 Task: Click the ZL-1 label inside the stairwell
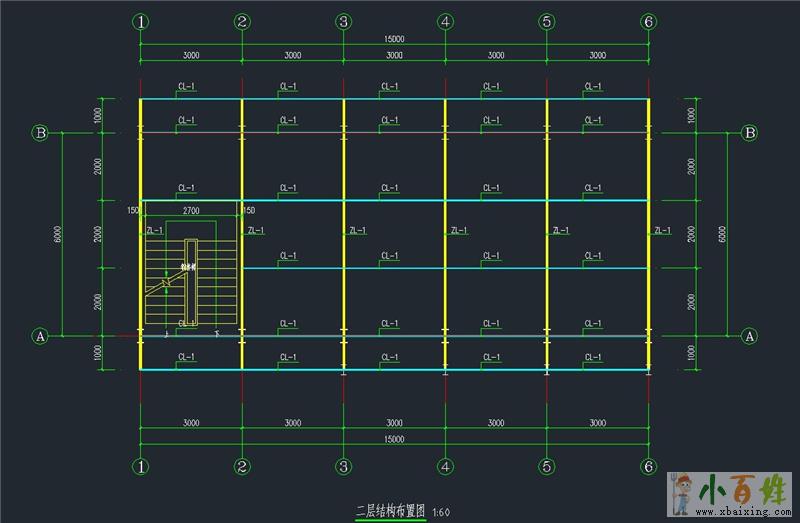click(x=155, y=231)
